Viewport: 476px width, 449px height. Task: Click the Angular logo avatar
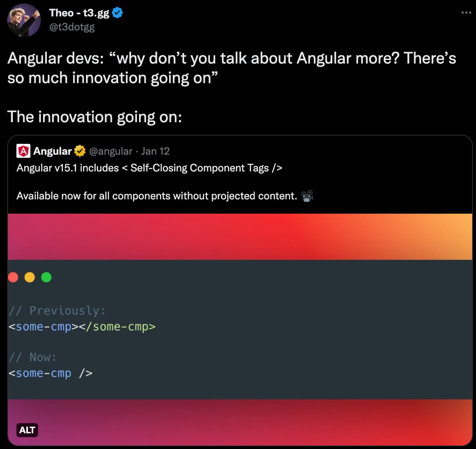(23, 151)
